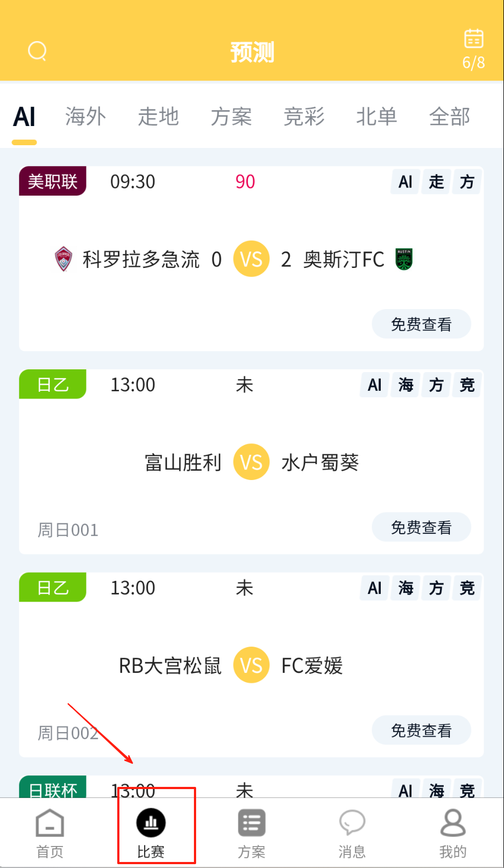Tap the Austin FC team crest
Image resolution: width=504 pixels, height=868 pixels.
(404, 259)
